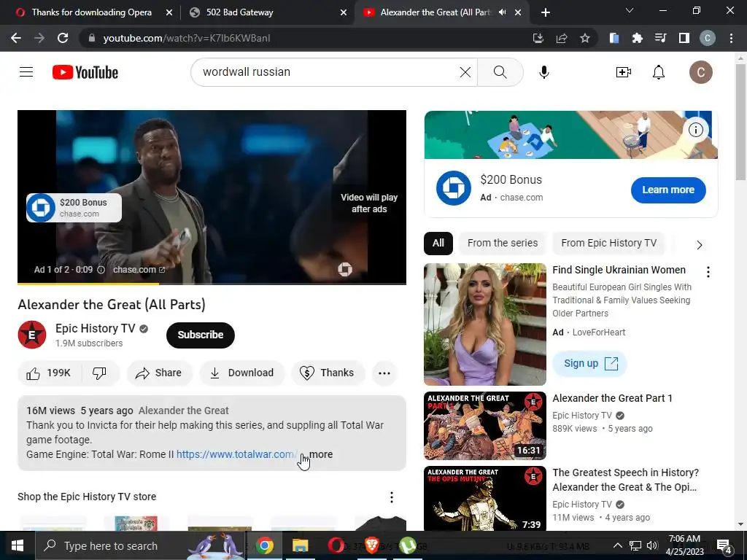
Task: Open the account avatar C in YouTube header
Action: (701, 72)
